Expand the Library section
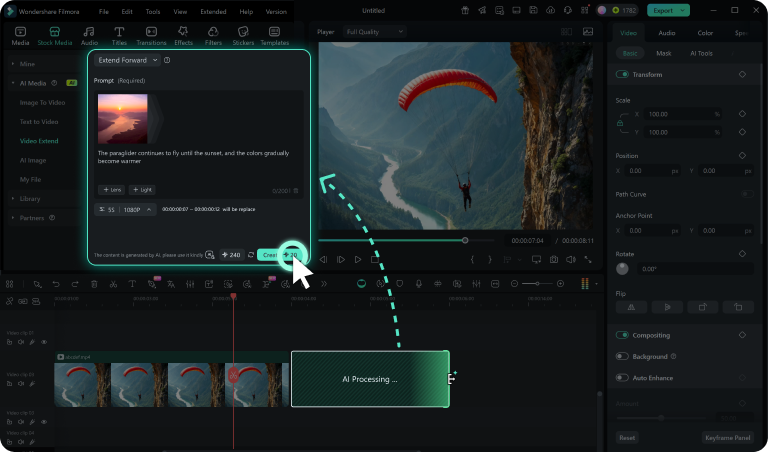The width and height of the screenshot is (768, 452). coord(13,198)
